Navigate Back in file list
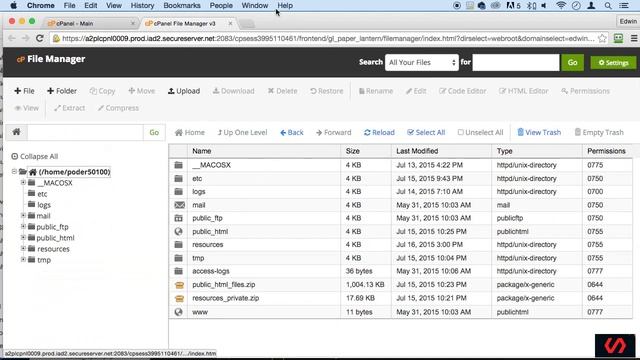The image size is (640, 360). pos(292,132)
